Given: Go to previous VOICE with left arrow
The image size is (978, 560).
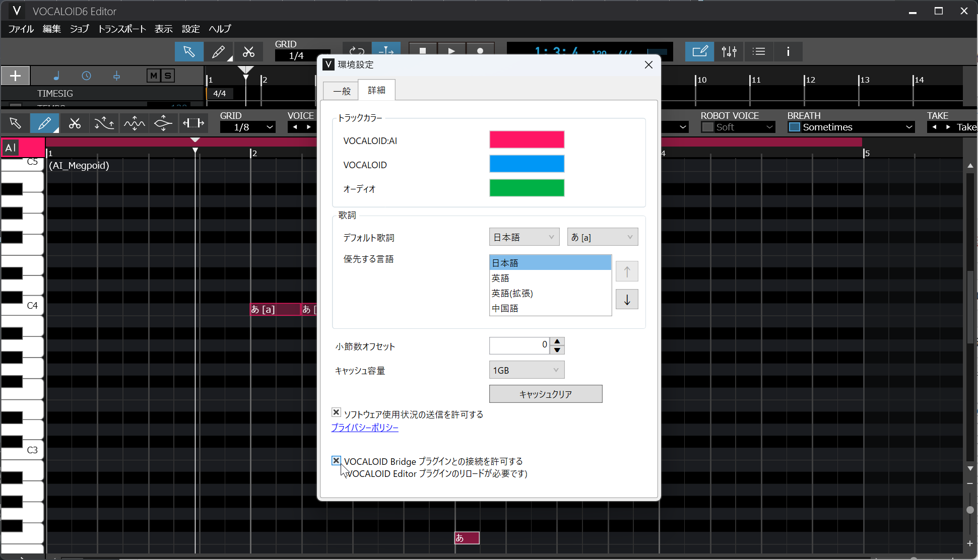Looking at the screenshot, I should click(295, 127).
